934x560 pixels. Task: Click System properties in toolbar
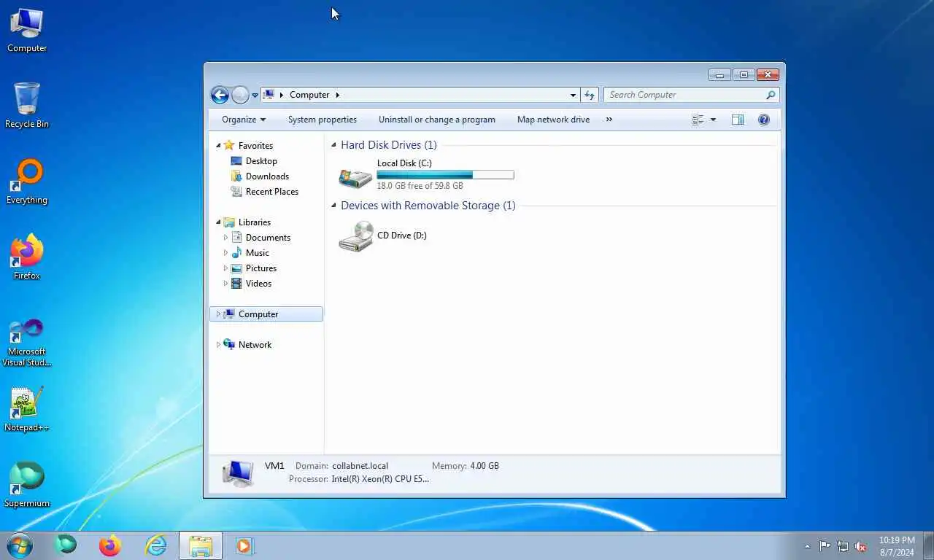[323, 120]
